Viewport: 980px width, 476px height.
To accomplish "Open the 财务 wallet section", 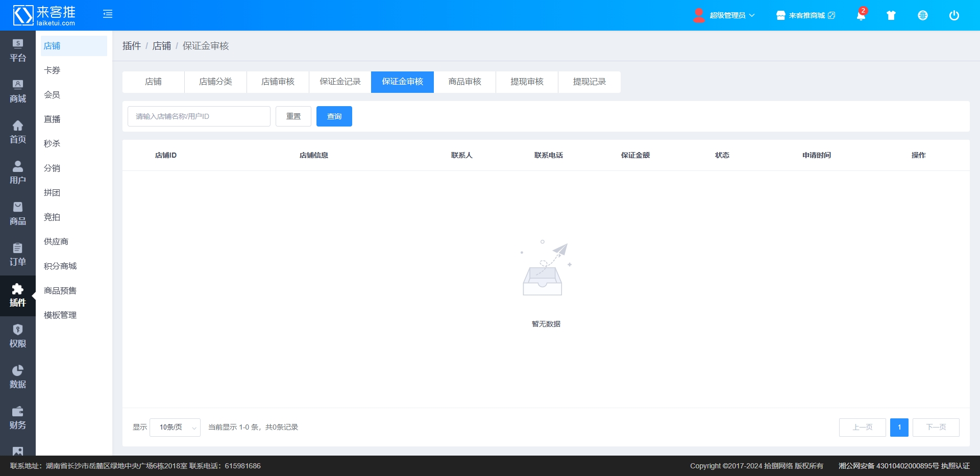I will [18, 418].
